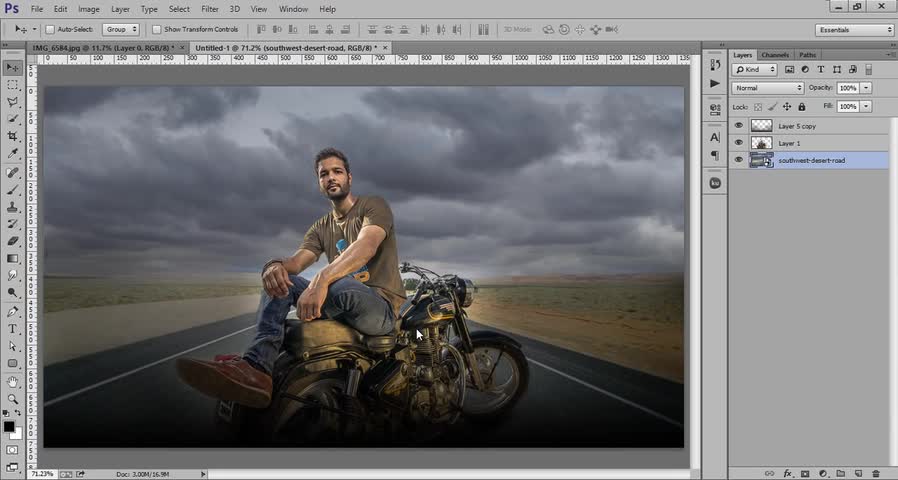The height and width of the screenshot is (480, 898).
Task: Open the Normal blend mode dropdown
Action: click(x=768, y=88)
